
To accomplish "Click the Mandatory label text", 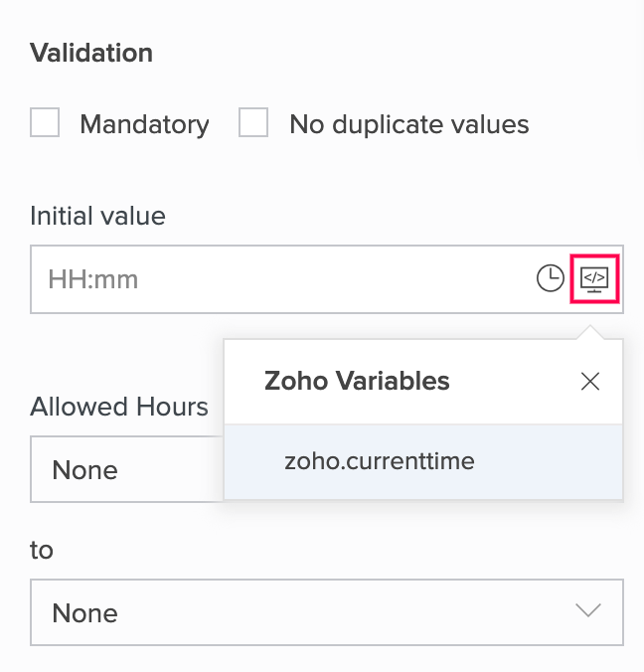I will point(144,124).
